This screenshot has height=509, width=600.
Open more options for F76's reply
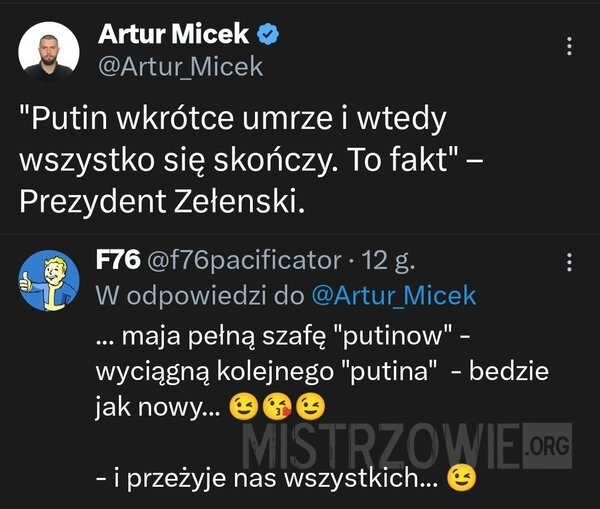point(569,263)
